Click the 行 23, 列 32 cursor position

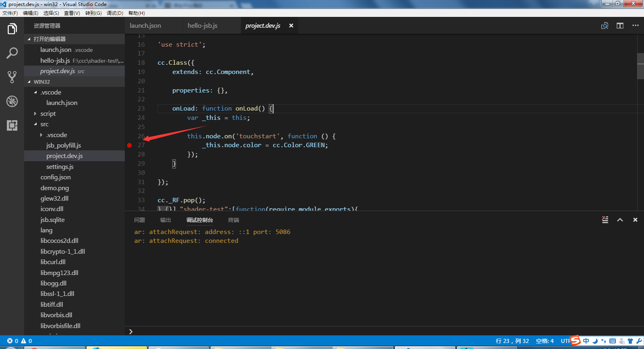[x=512, y=341]
